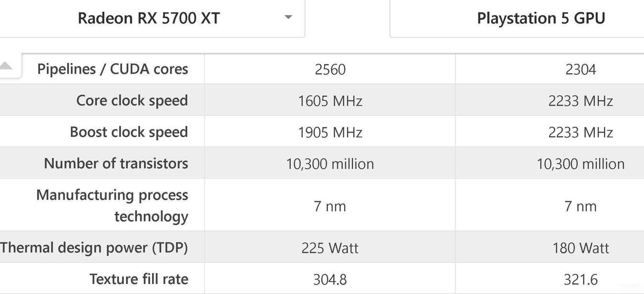Click the Radeon RX 5700 XT title text
This screenshot has width=644, height=294.
[x=149, y=18]
